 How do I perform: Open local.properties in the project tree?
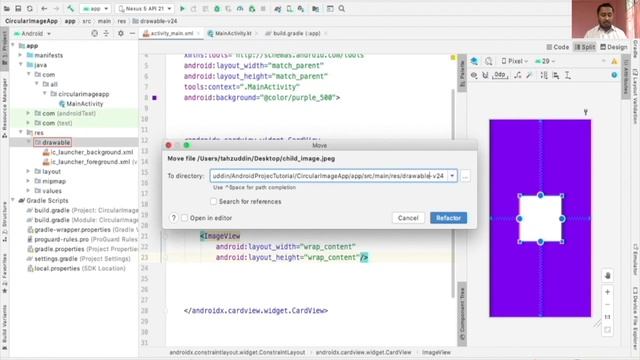click(76, 269)
